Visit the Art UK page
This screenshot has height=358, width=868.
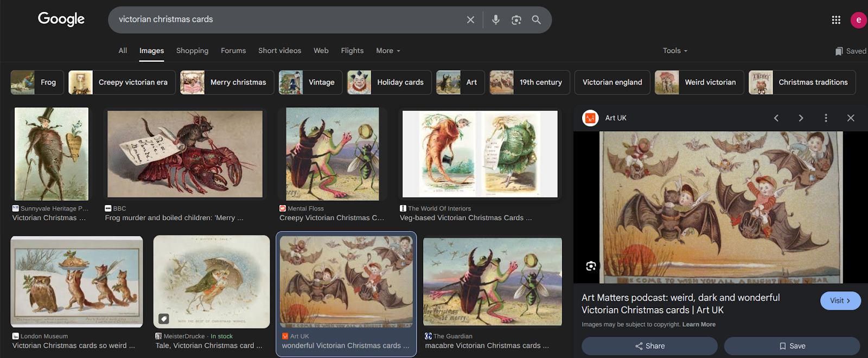click(840, 301)
